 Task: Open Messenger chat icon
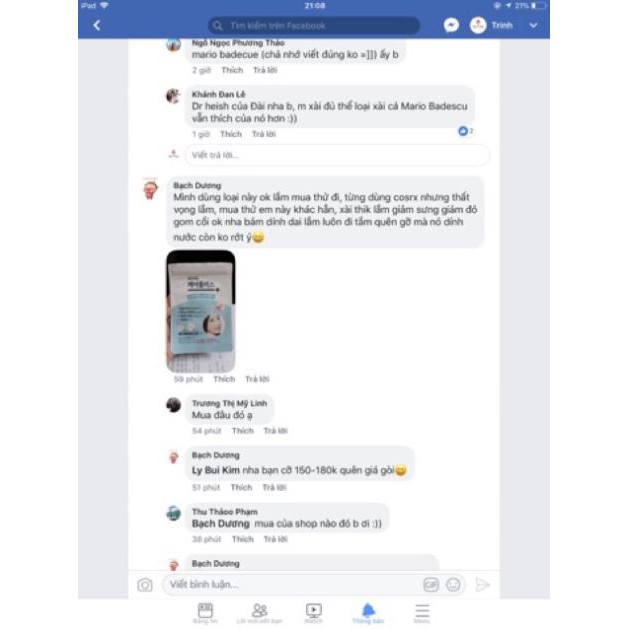(x=451, y=25)
